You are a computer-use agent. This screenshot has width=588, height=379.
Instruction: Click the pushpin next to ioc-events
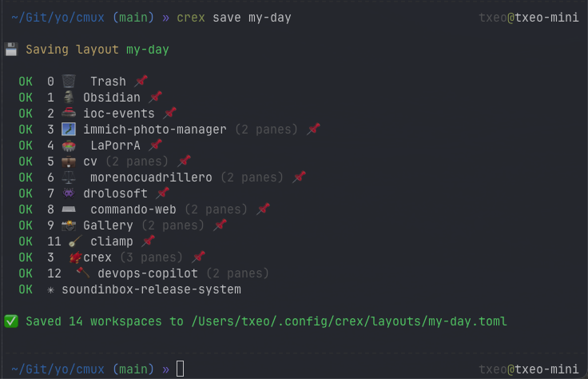click(x=170, y=113)
